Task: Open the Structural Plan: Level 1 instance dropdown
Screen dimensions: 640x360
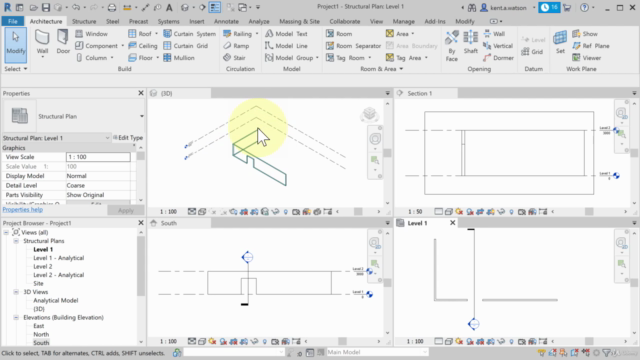Action: [107, 138]
